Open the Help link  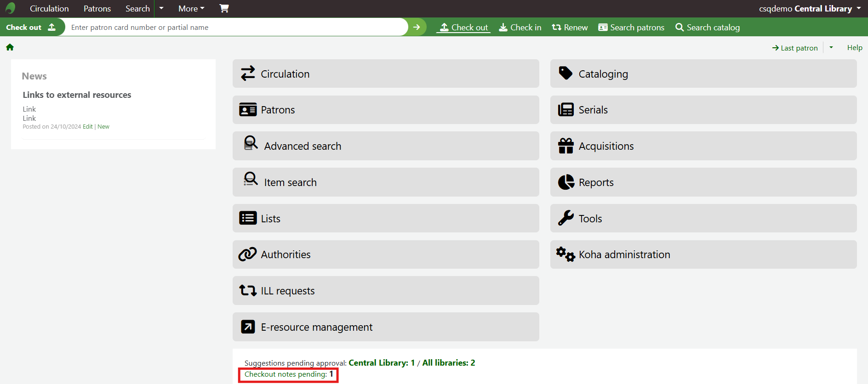click(x=855, y=48)
